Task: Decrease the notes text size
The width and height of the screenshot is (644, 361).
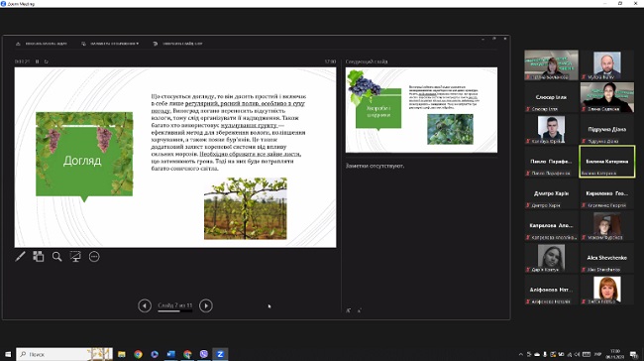Action: pyautogui.click(x=360, y=310)
